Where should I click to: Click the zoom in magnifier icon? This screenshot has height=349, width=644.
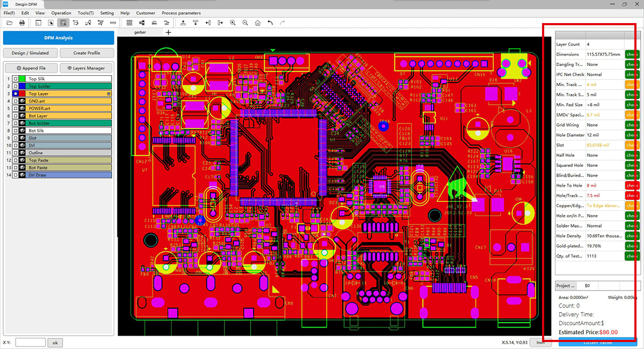coord(233,23)
